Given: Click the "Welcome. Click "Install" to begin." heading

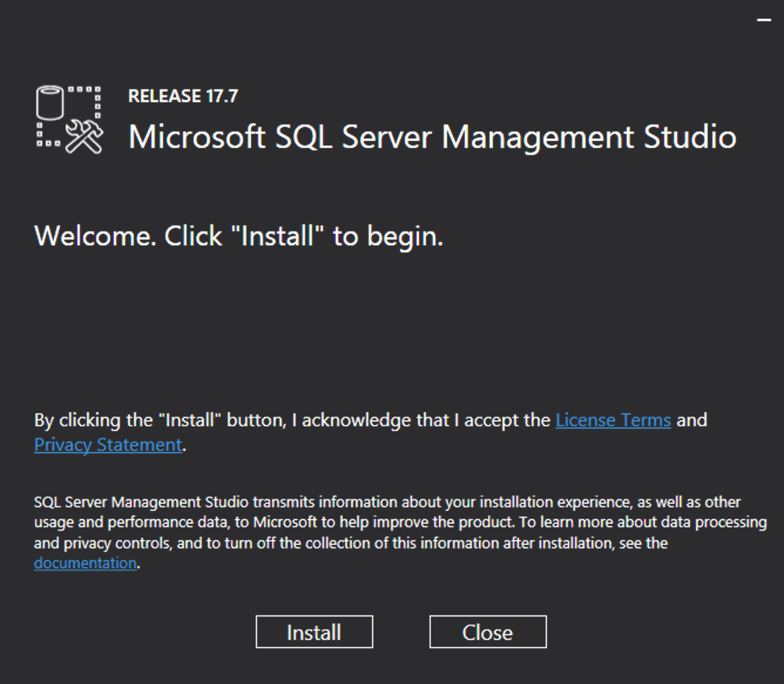Looking at the screenshot, I should (239, 236).
